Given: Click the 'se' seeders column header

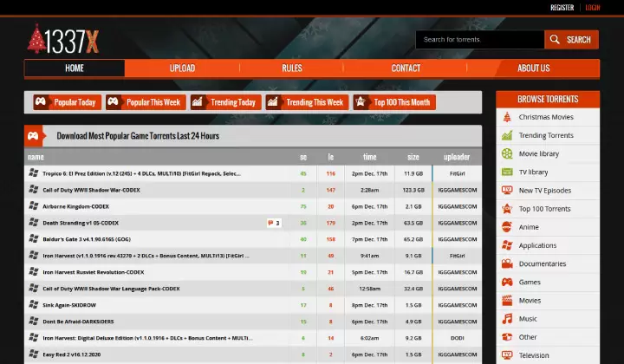Looking at the screenshot, I should (303, 157).
